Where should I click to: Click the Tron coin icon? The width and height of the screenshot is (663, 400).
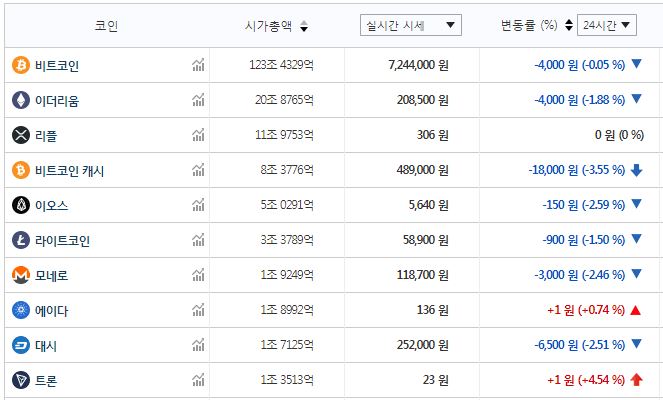click(x=20, y=380)
